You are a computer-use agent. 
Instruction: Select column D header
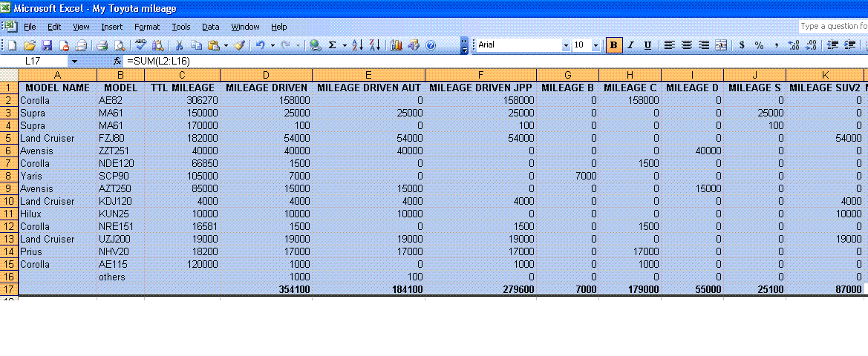[x=267, y=75]
